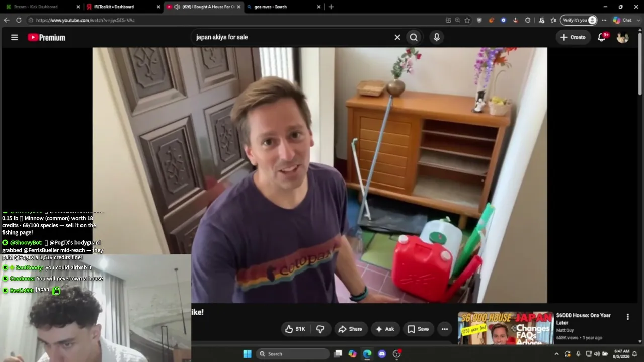The height and width of the screenshot is (362, 644).
Task: Click the $6000 House Japan video thumbnail
Action: [505, 328]
